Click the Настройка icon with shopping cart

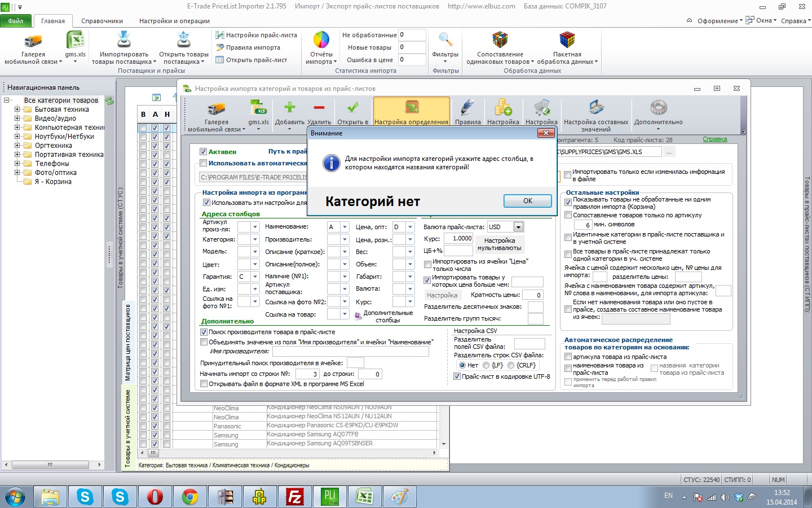click(x=541, y=108)
